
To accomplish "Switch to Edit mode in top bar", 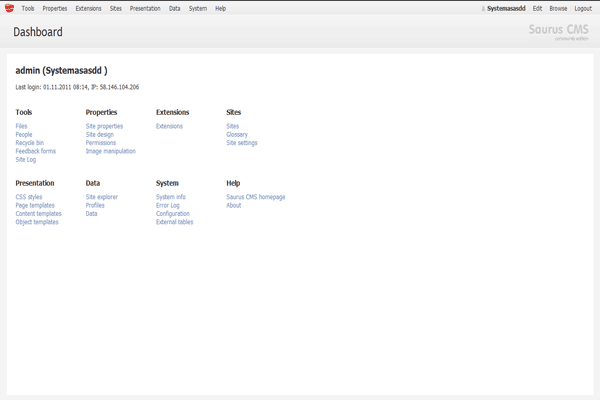I will [x=537, y=8].
